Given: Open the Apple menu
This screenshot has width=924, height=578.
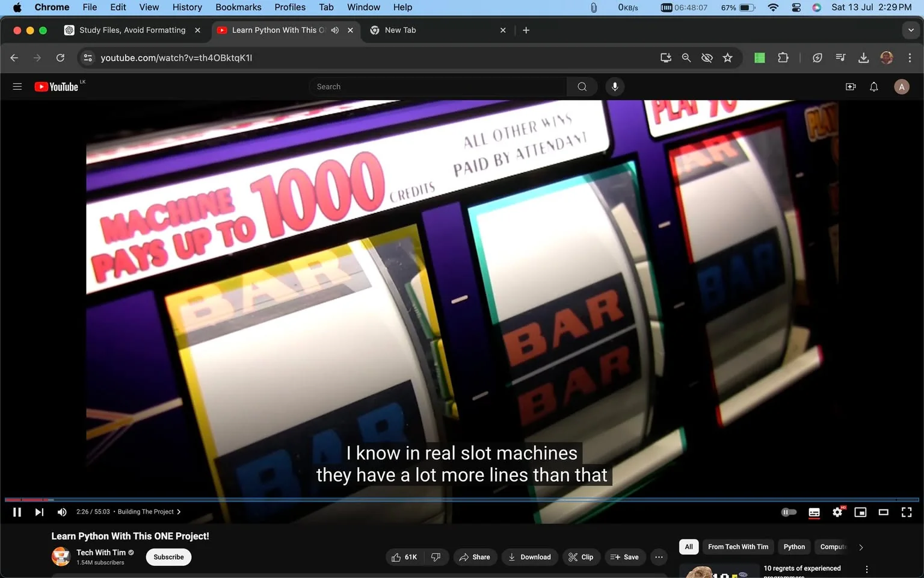Looking at the screenshot, I should tap(17, 7).
